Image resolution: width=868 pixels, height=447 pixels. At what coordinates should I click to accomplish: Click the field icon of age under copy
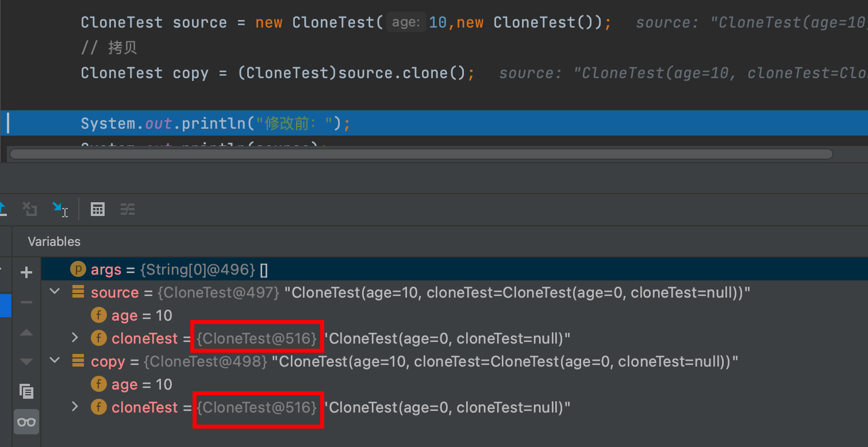[99, 384]
